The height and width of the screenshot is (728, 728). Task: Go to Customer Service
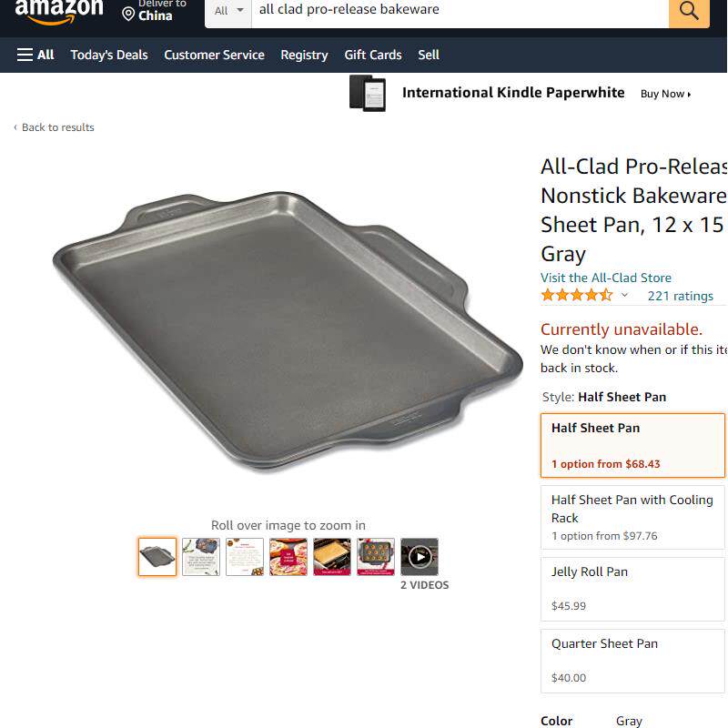pyautogui.click(x=214, y=55)
